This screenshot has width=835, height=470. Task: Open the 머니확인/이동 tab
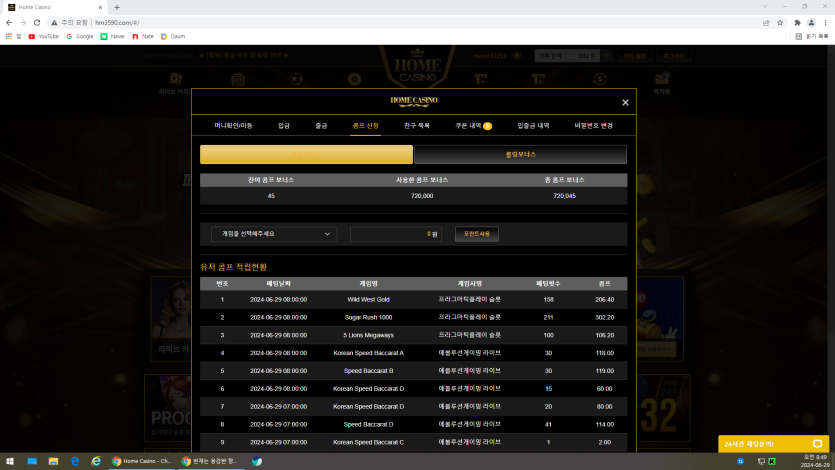pyautogui.click(x=233, y=126)
